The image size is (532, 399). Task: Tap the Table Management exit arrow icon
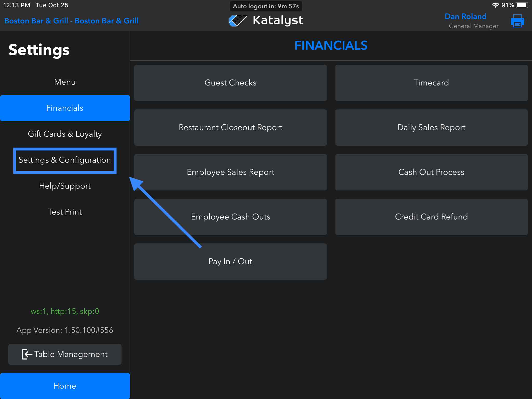pos(27,354)
